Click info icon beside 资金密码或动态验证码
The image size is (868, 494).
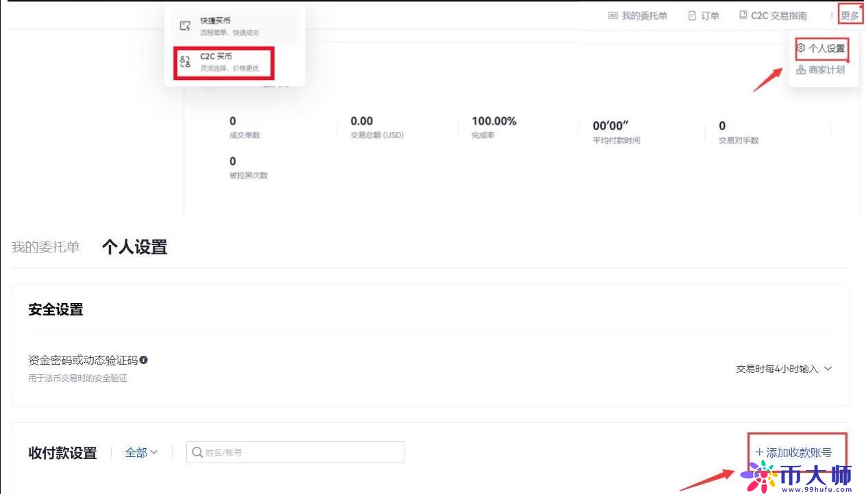144,360
